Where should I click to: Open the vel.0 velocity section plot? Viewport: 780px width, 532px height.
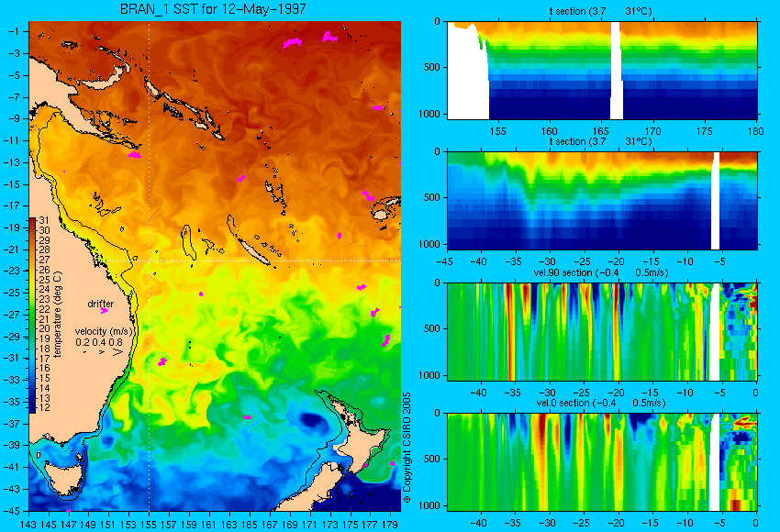[602, 462]
